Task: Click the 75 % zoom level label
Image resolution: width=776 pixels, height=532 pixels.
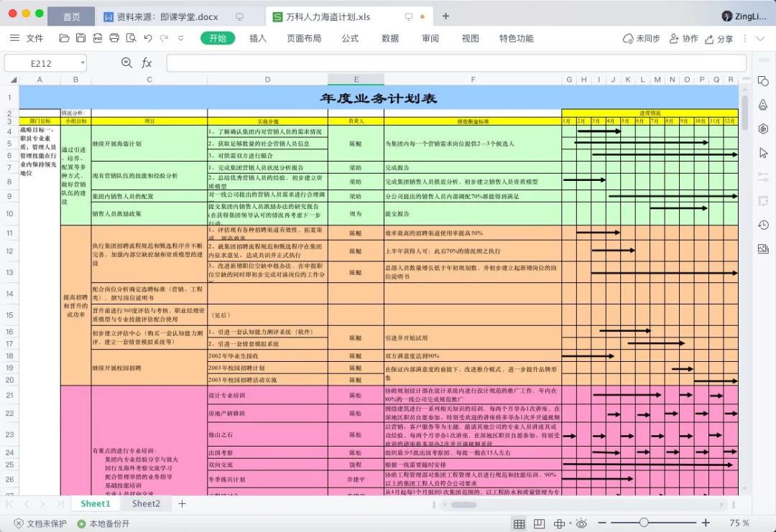Action: [739, 523]
